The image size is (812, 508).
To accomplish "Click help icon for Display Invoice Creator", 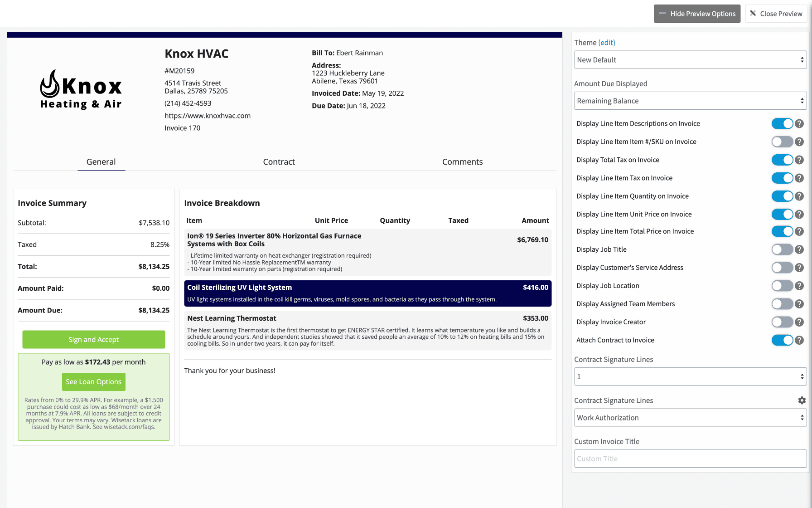I will coord(799,322).
